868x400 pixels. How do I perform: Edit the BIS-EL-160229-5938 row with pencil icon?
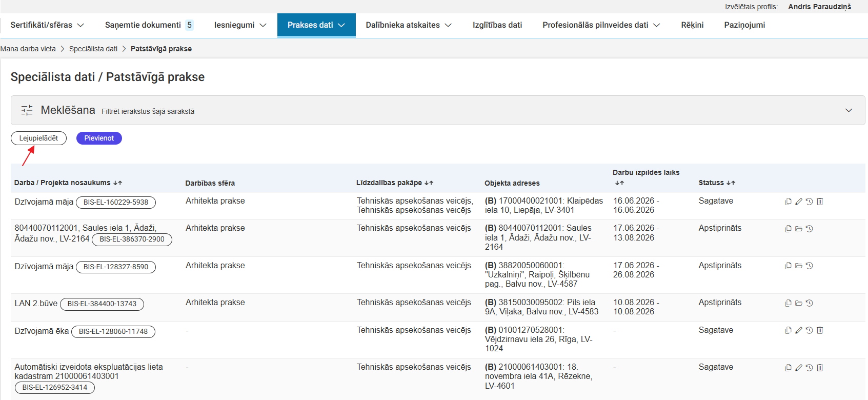(799, 202)
